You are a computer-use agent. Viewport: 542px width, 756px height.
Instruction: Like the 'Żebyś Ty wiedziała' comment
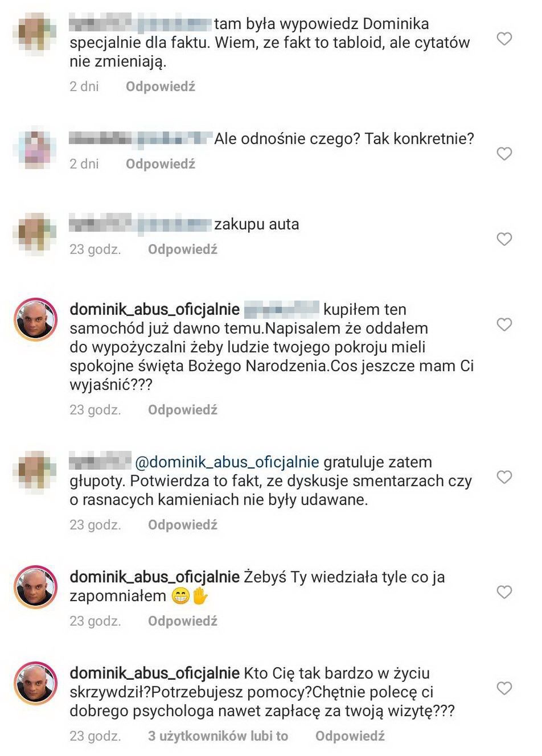(x=504, y=592)
